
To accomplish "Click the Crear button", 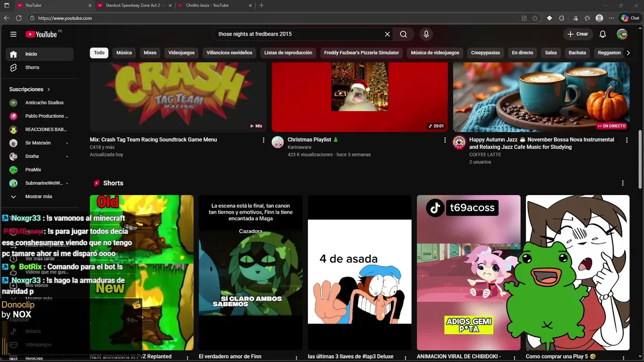I will click(x=578, y=34).
